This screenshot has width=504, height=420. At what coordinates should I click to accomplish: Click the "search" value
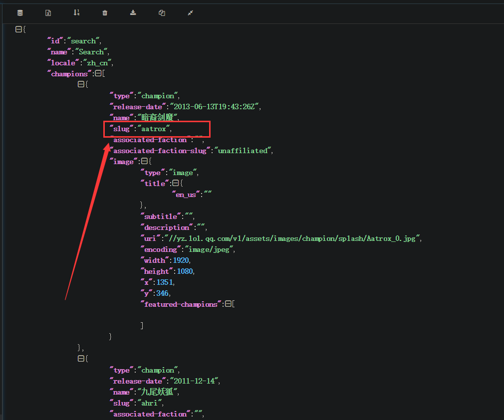coord(83,41)
